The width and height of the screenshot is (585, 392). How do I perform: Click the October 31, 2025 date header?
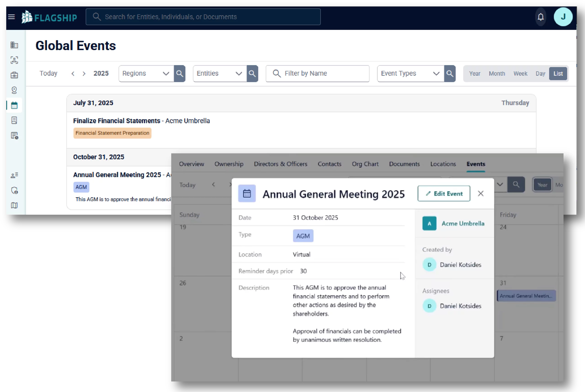pos(99,157)
